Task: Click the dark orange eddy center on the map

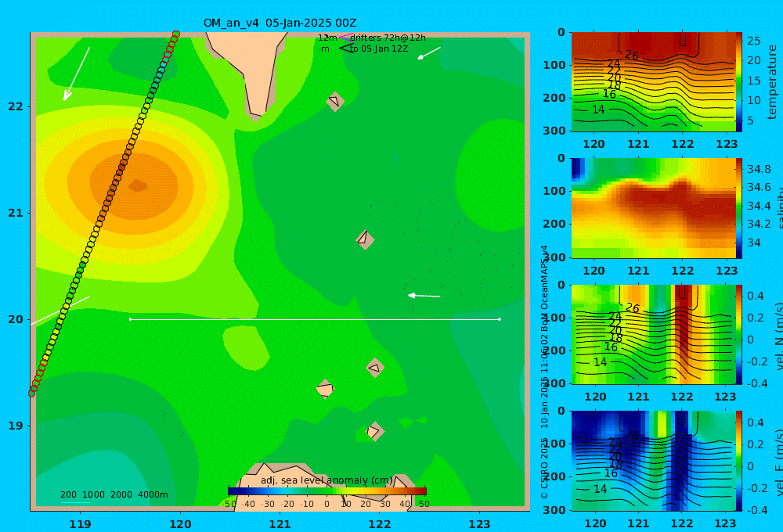Action: click(137, 186)
